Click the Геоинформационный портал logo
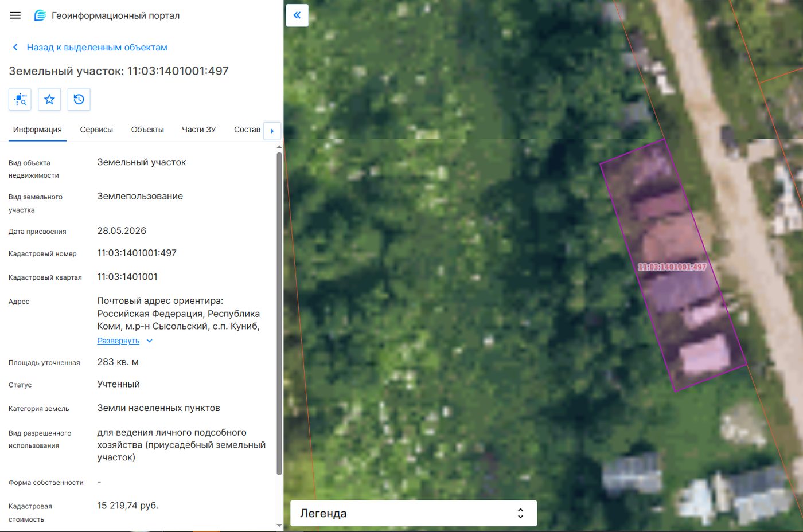 tap(40, 15)
